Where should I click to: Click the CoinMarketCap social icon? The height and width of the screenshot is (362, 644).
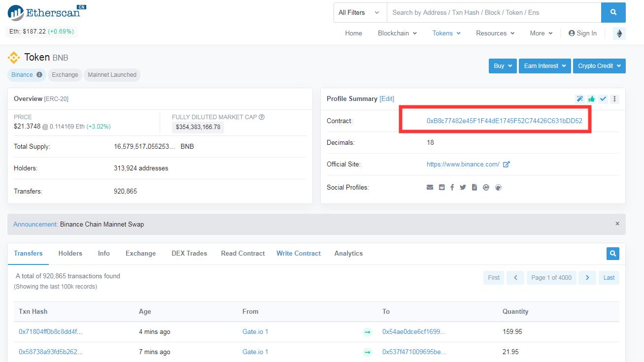pyautogui.click(x=486, y=187)
